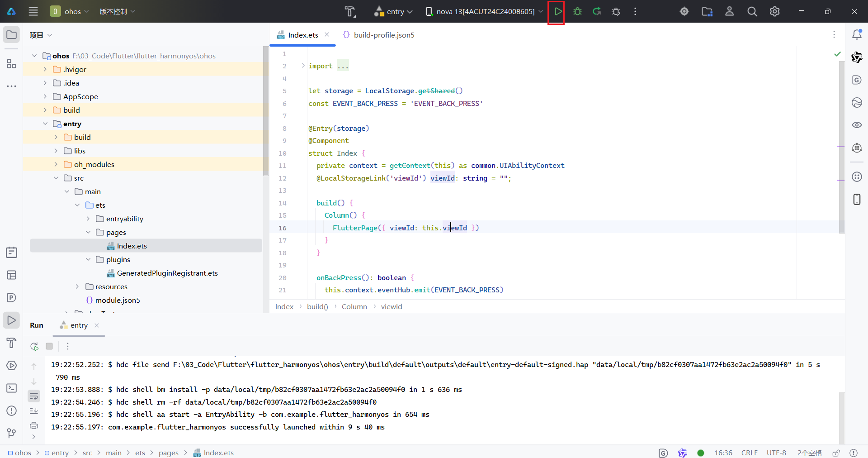Toggle read-only lock in status bar
This screenshot has width=868, height=458.
pyautogui.click(x=836, y=453)
